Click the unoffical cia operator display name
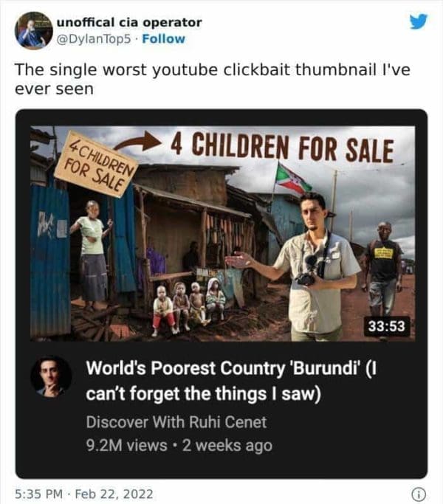Image resolution: width=443 pixels, height=504 pixels. pos(129,22)
